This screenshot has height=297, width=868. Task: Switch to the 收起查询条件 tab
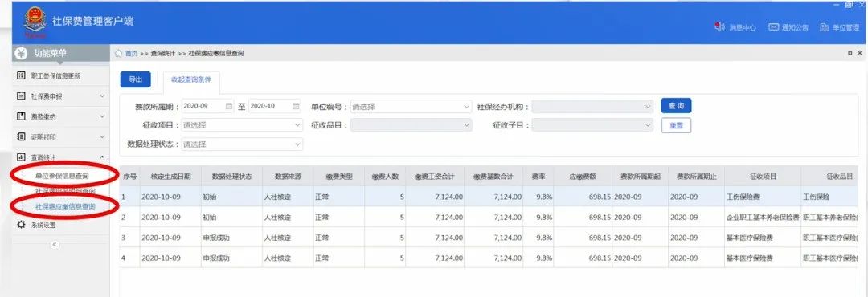[191, 79]
